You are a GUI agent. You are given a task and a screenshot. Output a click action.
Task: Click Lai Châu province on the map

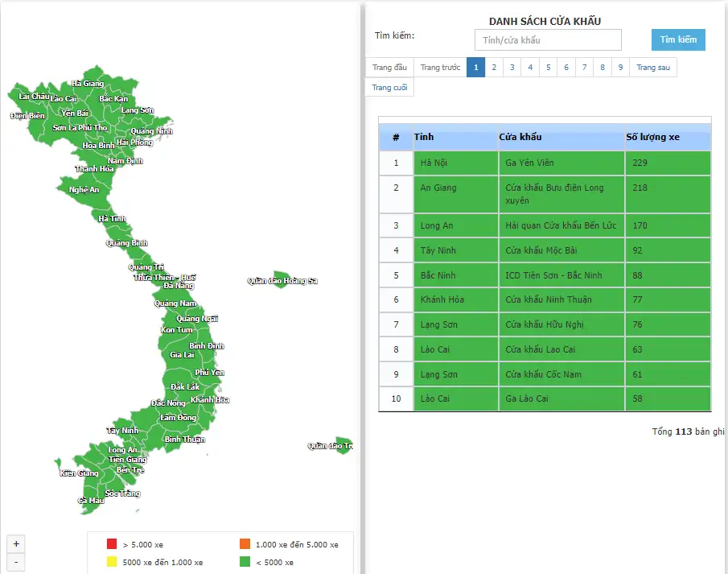pos(34,97)
